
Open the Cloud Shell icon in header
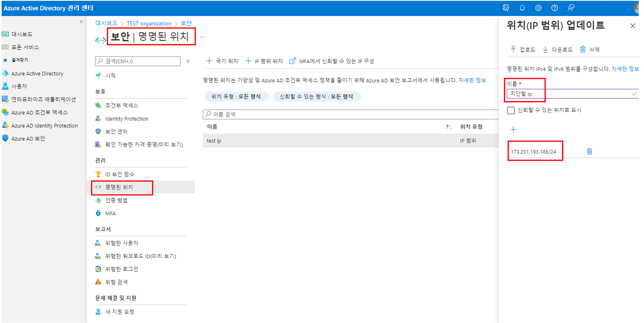pyautogui.click(x=506, y=8)
